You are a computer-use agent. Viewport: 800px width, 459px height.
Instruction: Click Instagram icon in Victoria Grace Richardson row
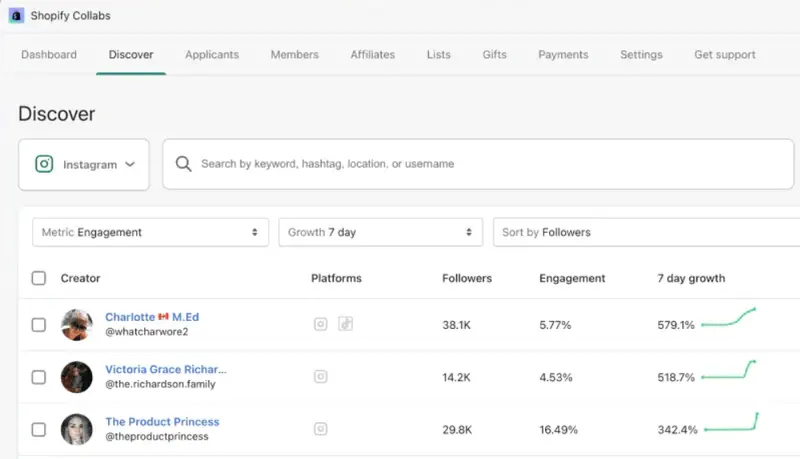pyautogui.click(x=320, y=377)
